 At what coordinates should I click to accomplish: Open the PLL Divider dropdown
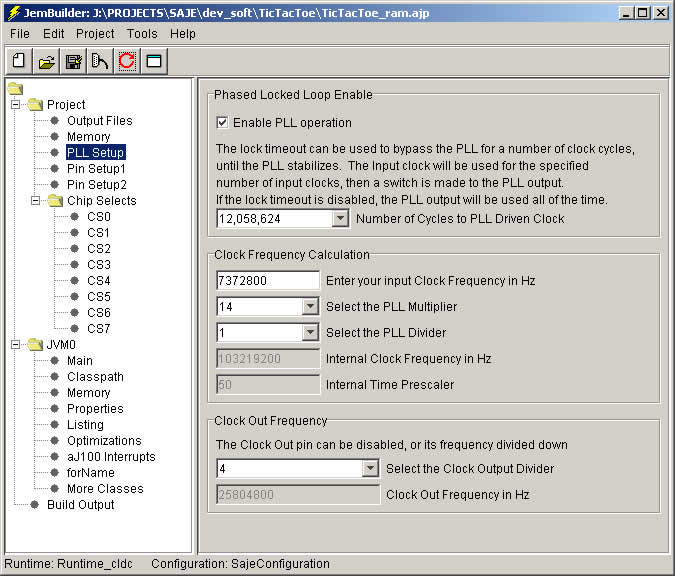click(309, 333)
